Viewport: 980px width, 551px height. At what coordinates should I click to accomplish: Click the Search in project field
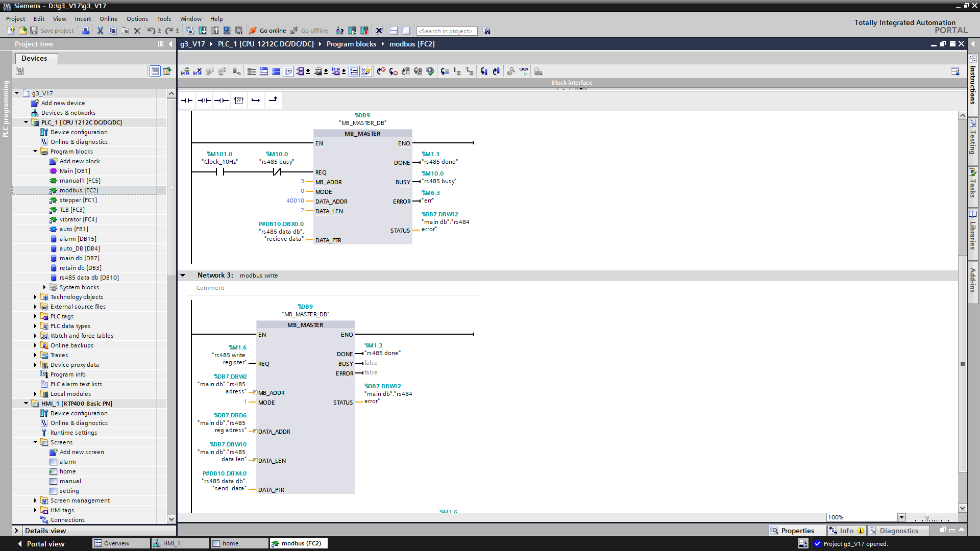tap(447, 31)
